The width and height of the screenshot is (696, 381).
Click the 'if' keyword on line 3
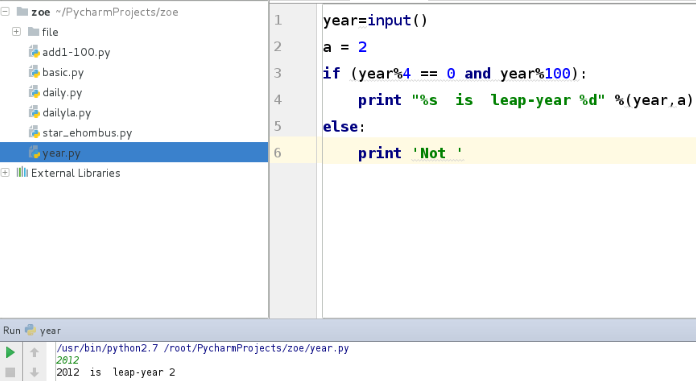tap(332, 73)
